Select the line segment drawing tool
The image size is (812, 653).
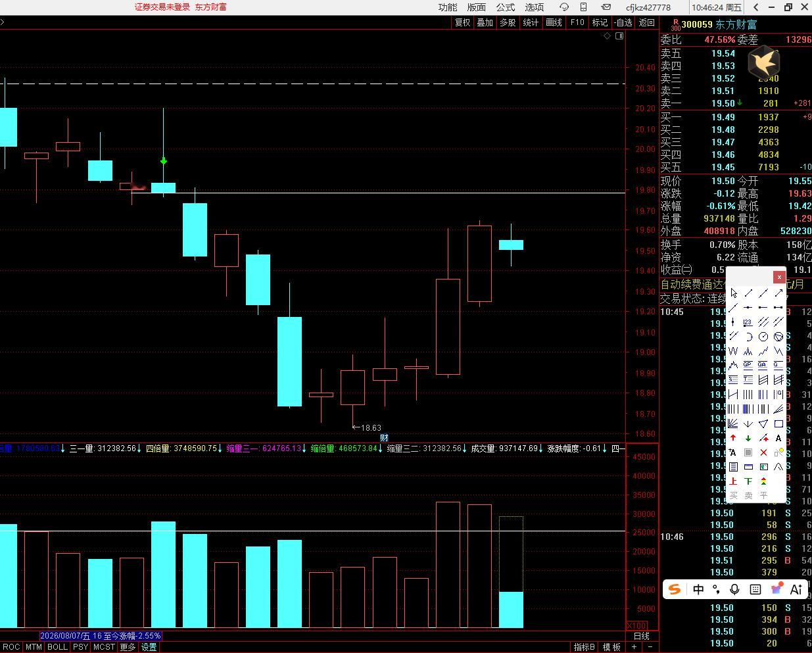pyautogui.click(x=748, y=293)
